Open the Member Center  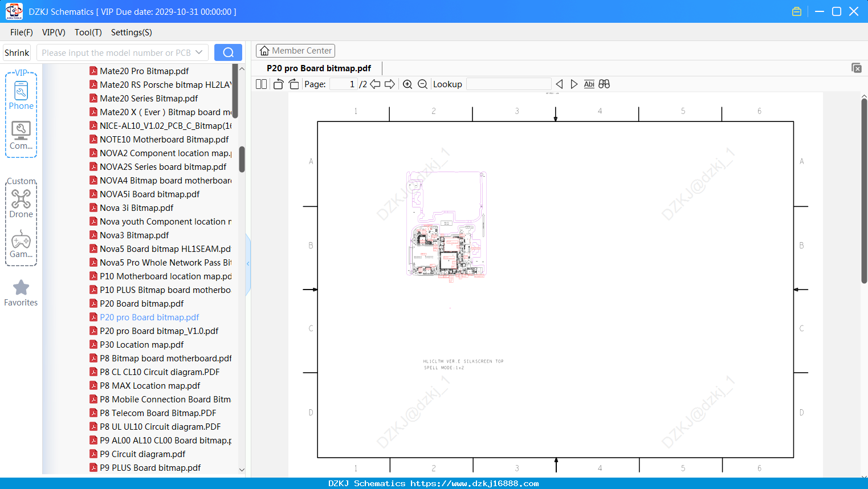click(295, 51)
